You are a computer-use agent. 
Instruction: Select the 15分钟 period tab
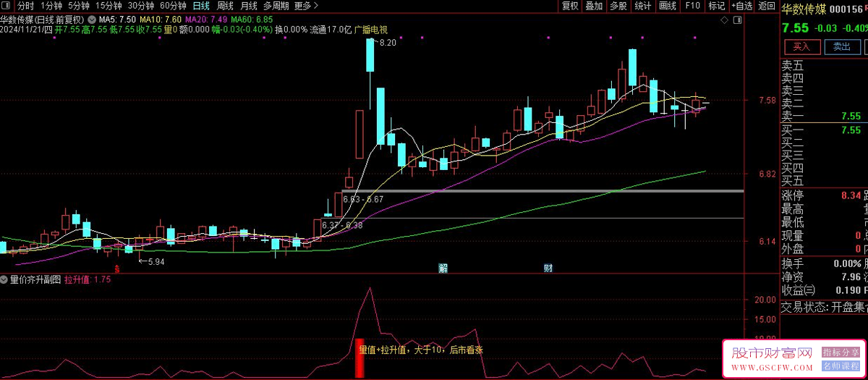[109, 6]
